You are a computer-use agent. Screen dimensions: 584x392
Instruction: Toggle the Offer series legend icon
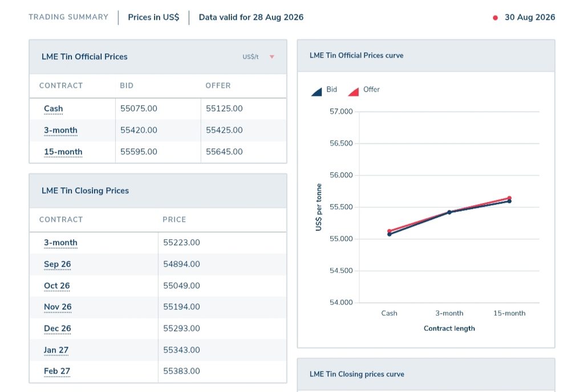pyautogui.click(x=354, y=92)
